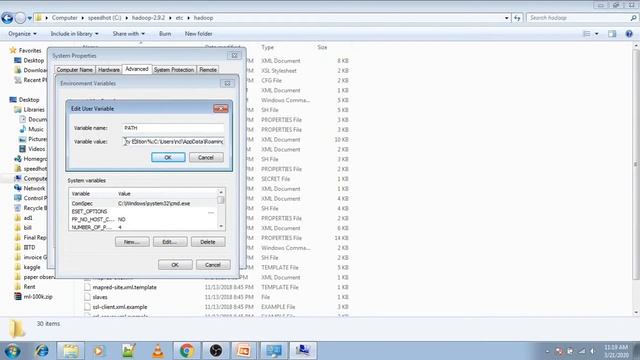Open Windows Explorer taskbar icon
Screen dimensions: 640x360
pos(71,351)
